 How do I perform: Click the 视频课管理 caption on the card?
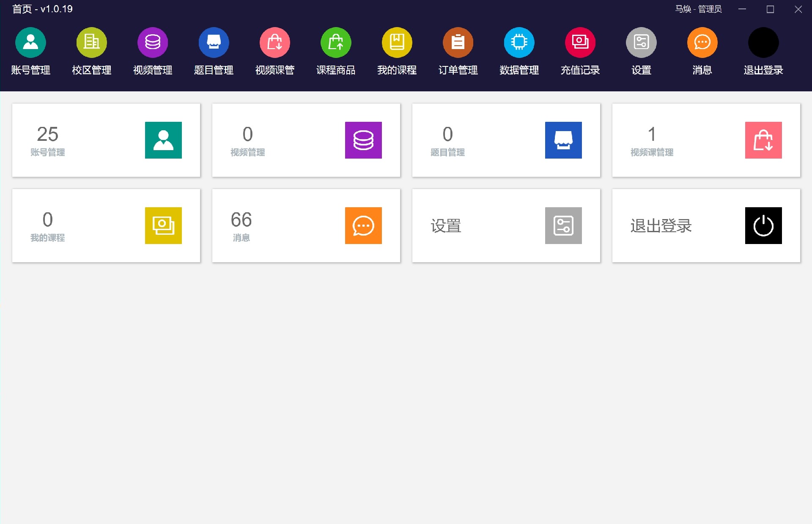click(x=652, y=152)
